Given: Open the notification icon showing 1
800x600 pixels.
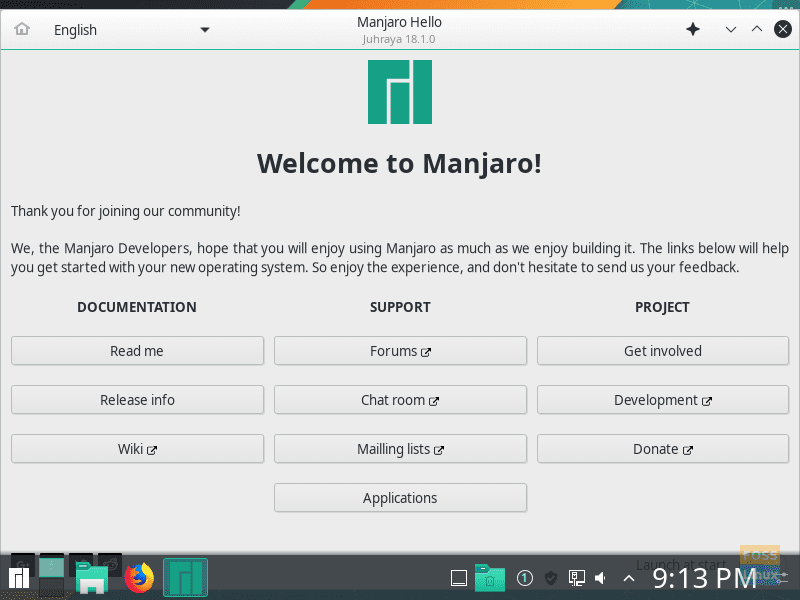Looking at the screenshot, I should 524,578.
